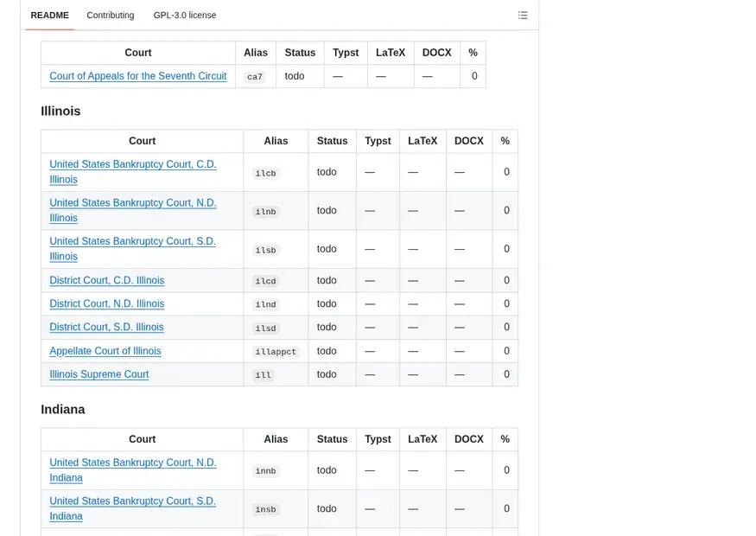Open Illinois Supreme Court link

point(99,374)
